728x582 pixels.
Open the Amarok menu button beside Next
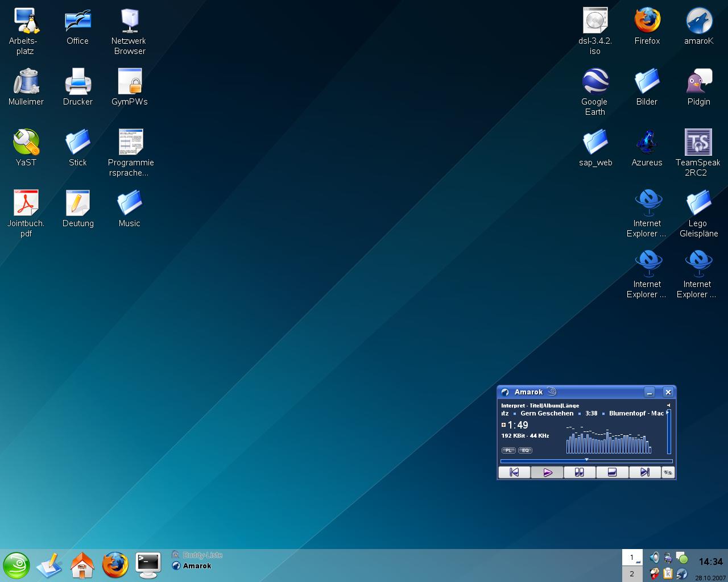click(668, 472)
